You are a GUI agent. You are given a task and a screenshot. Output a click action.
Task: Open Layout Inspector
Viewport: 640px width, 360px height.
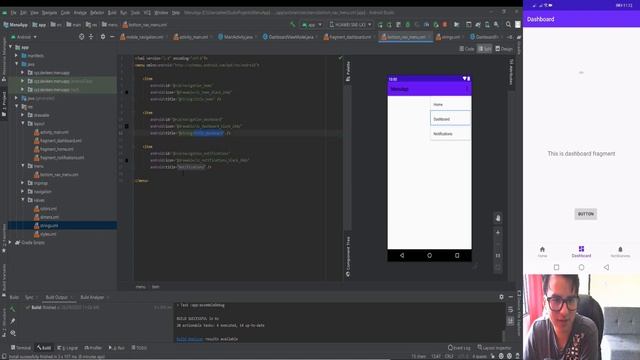[494, 348]
